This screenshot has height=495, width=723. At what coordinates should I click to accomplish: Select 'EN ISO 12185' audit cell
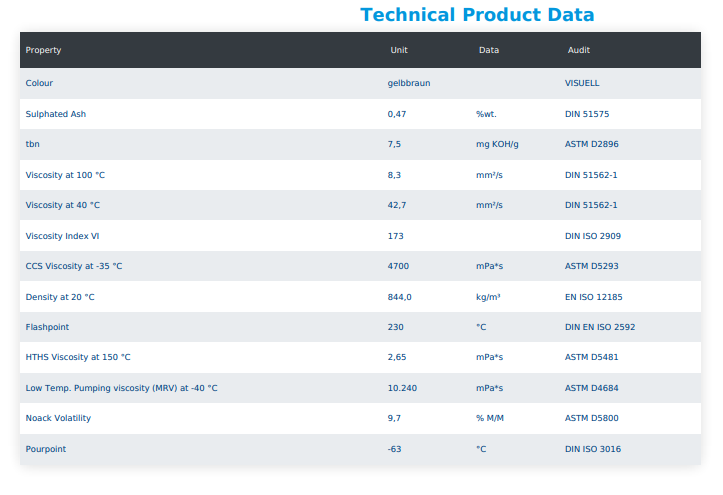593,297
